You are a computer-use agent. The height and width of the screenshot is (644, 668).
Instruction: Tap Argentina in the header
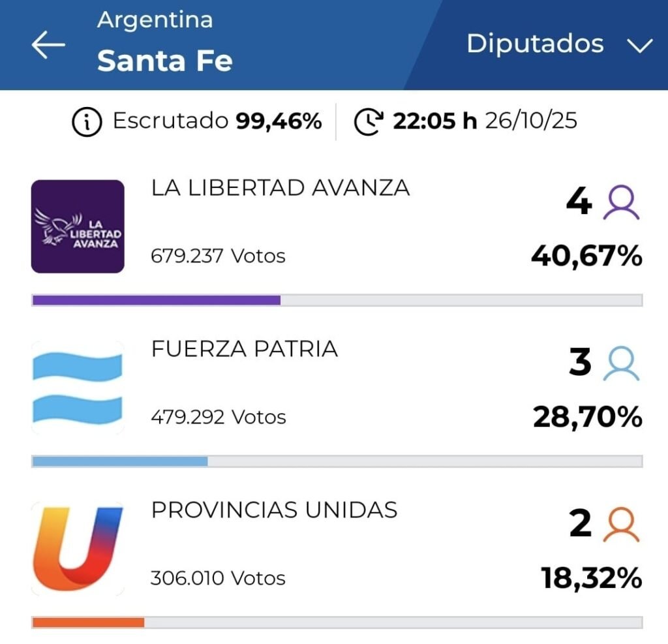(155, 20)
